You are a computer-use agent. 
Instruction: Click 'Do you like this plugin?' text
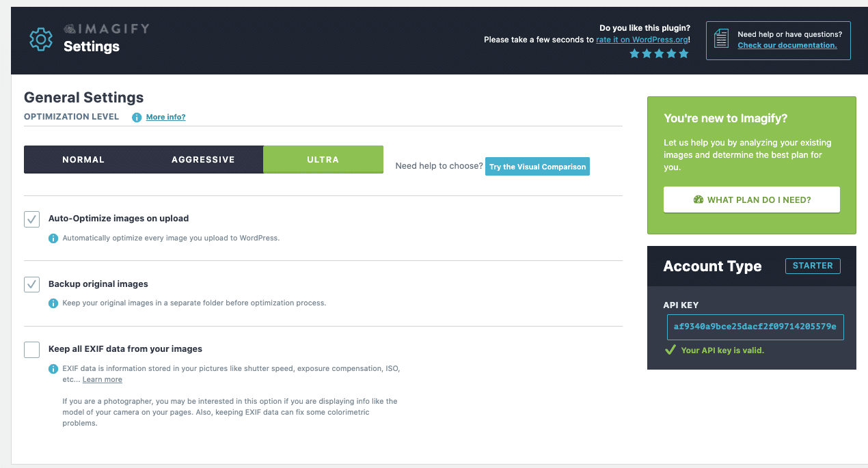tap(645, 28)
